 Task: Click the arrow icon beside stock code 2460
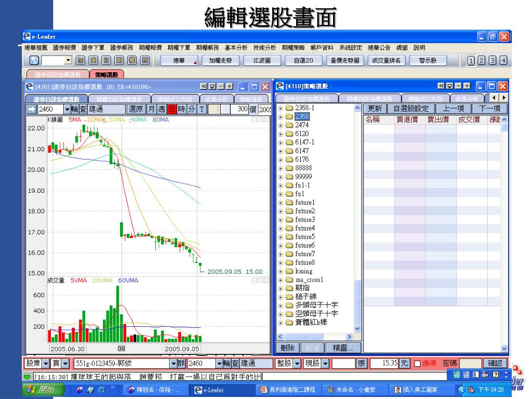coord(32,109)
